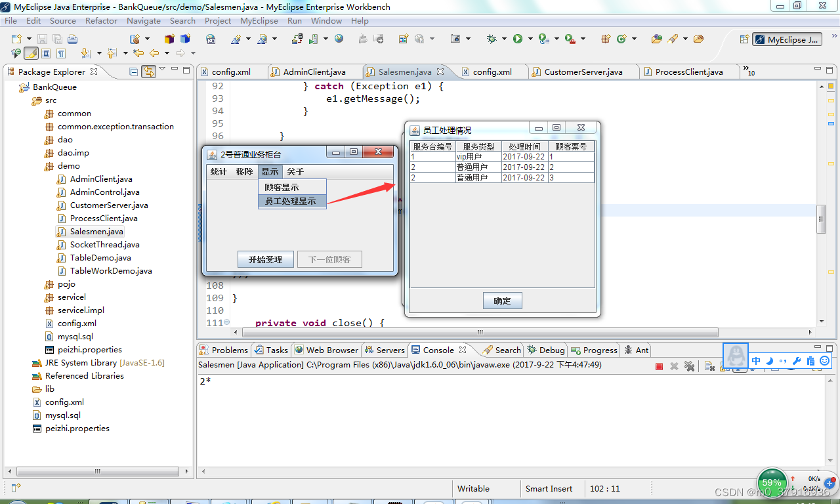Select AdminControl.java in Package Explorer

pos(105,192)
